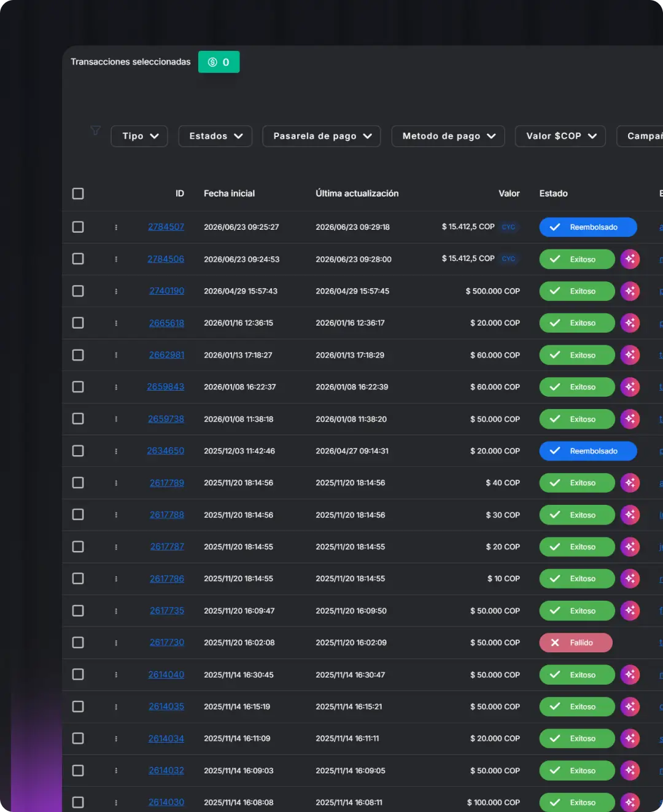663x812 pixels.
Task: Click Reembolsado status on transaction 2634650
Action: (588, 451)
